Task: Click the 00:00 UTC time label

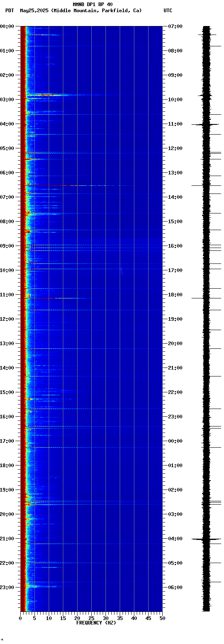Action: [175, 441]
